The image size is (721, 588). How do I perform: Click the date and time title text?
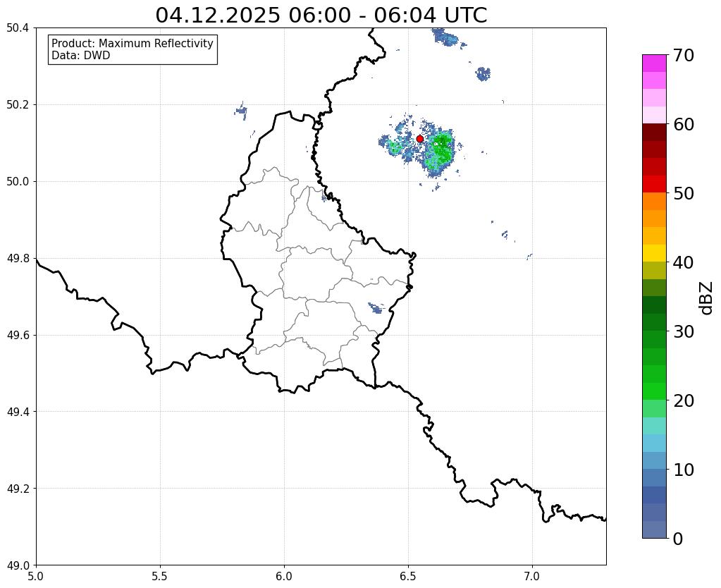point(321,16)
